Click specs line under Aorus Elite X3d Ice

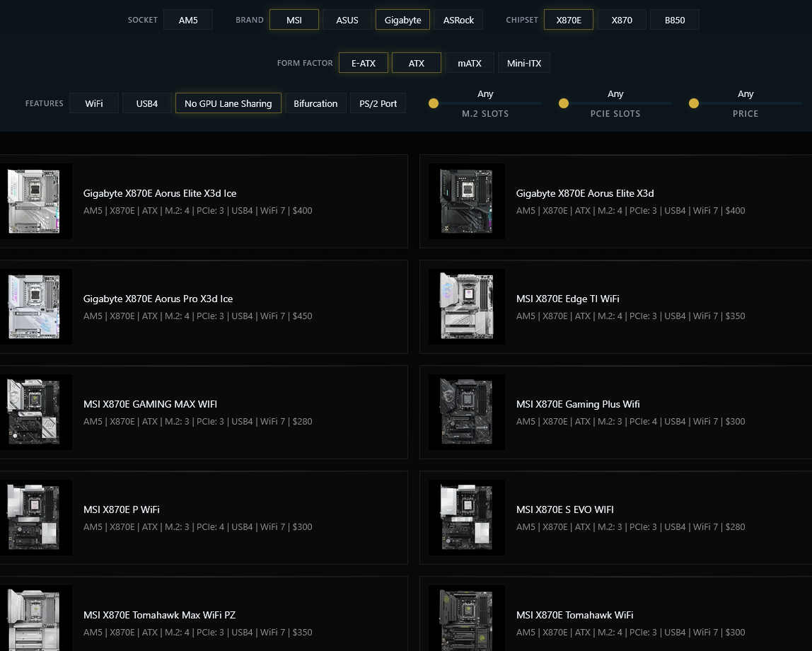coord(198,211)
